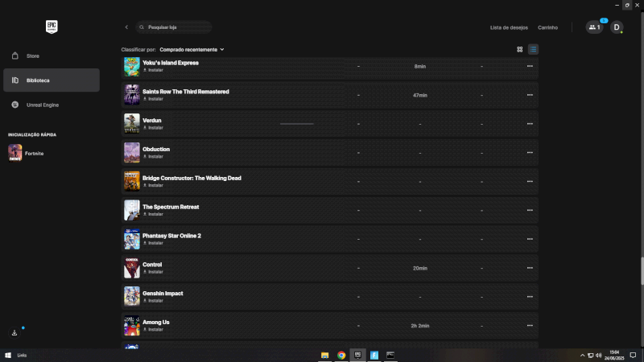Open options for Bridge Constructor: The Walking Dead

click(x=530, y=182)
